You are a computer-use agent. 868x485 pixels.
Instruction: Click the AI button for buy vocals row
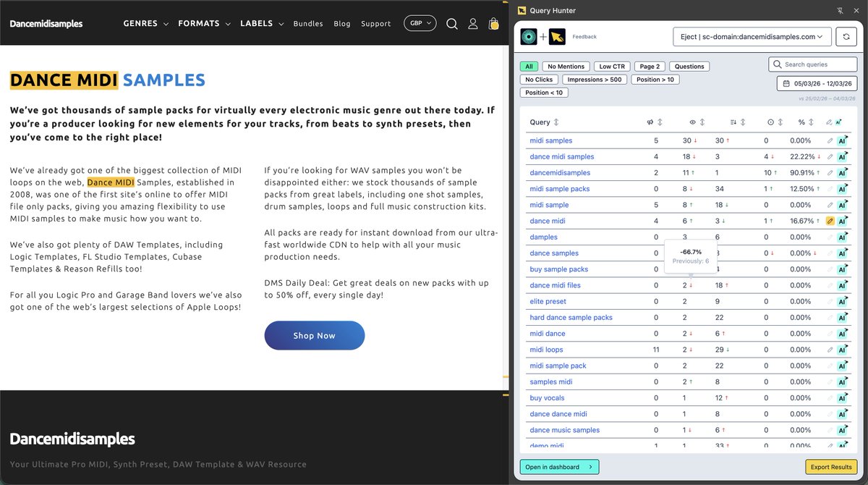tap(842, 398)
